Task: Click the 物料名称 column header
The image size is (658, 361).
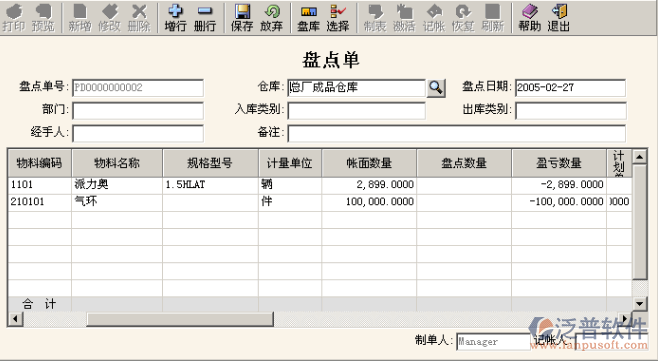Action: pyautogui.click(x=117, y=163)
